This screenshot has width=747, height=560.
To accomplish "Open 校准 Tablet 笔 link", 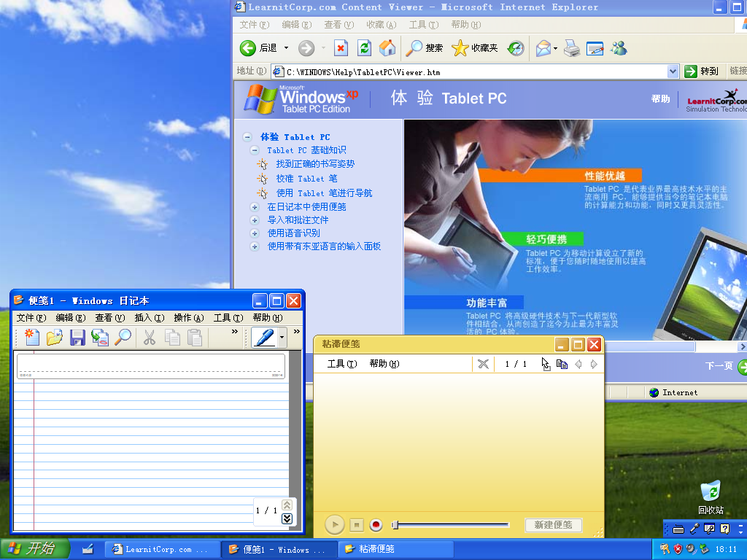I will 307,179.
